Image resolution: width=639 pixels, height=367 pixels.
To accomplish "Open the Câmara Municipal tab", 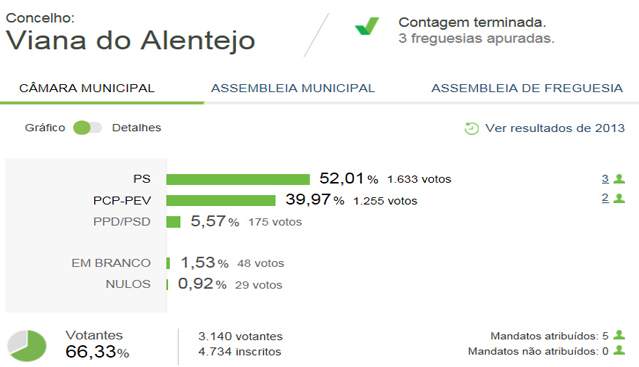I will [x=87, y=88].
